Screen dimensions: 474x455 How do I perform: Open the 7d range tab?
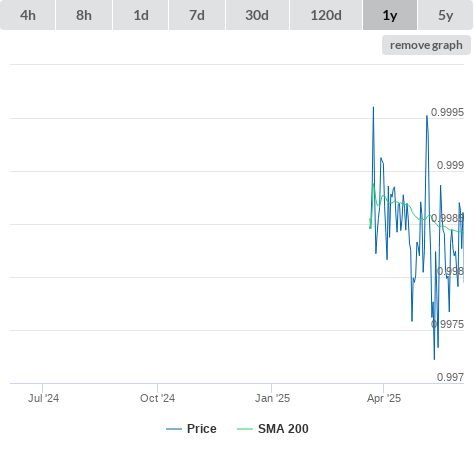click(x=197, y=15)
